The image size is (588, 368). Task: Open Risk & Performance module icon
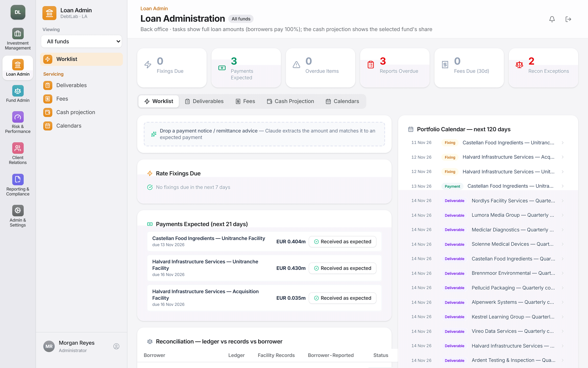coord(18,117)
